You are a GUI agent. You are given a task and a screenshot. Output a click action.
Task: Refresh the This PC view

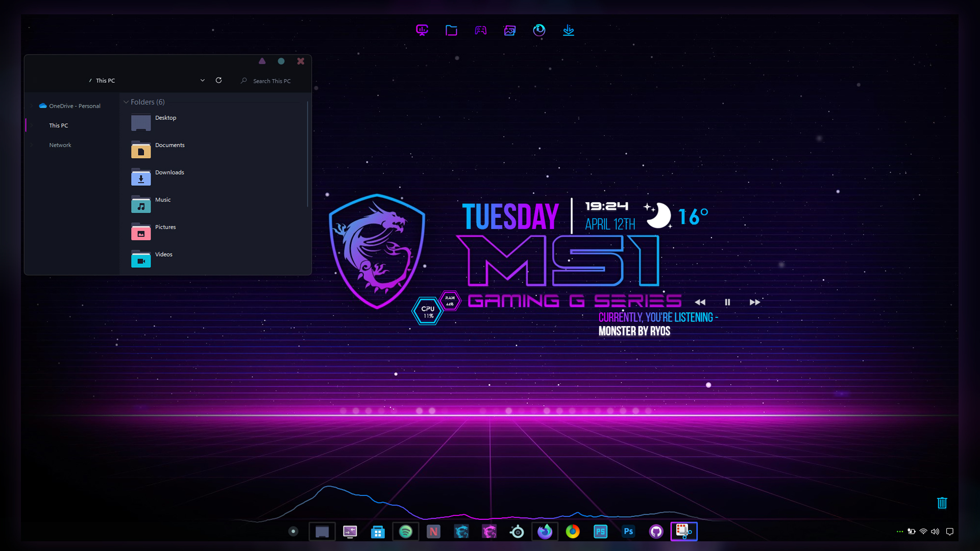pyautogui.click(x=218, y=80)
